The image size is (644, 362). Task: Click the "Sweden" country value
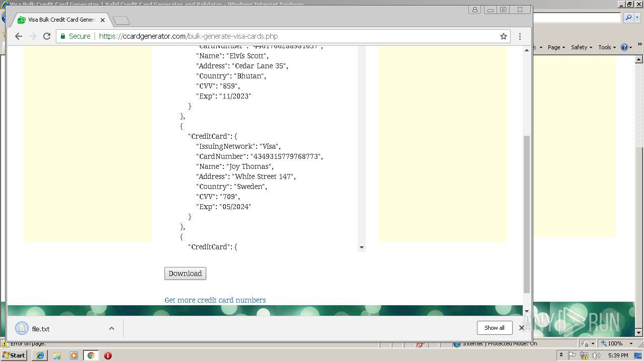click(250, 187)
